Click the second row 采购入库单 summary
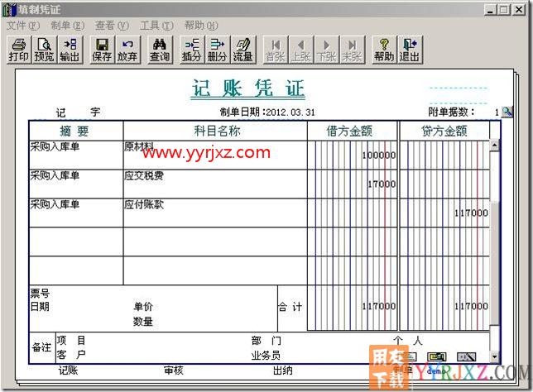 click(76, 184)
